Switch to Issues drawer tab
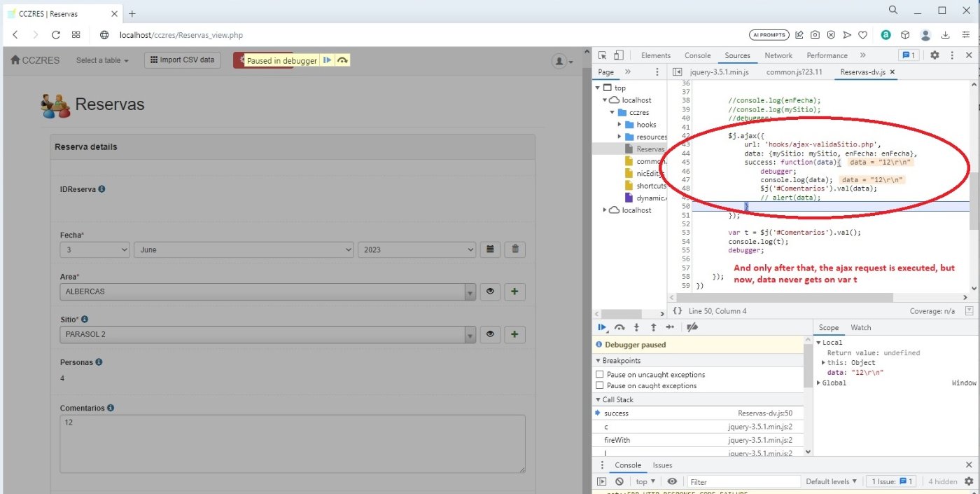 click(662, 465)
